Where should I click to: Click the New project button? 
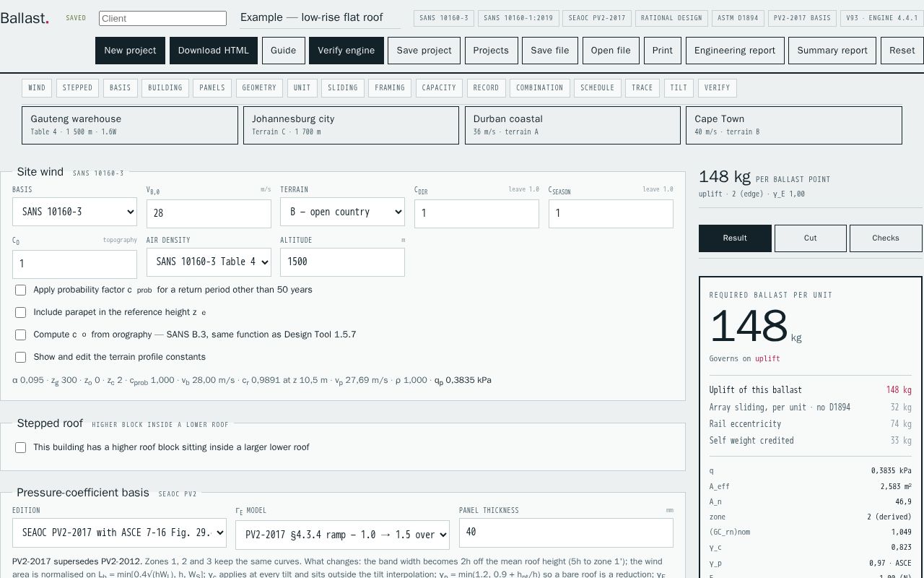point(130,51)
